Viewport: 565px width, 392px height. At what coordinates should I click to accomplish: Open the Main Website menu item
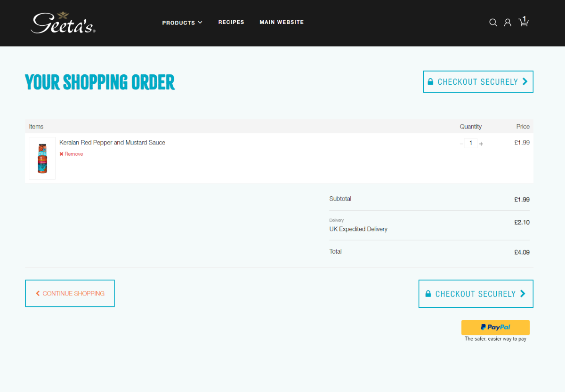[282, 22]
